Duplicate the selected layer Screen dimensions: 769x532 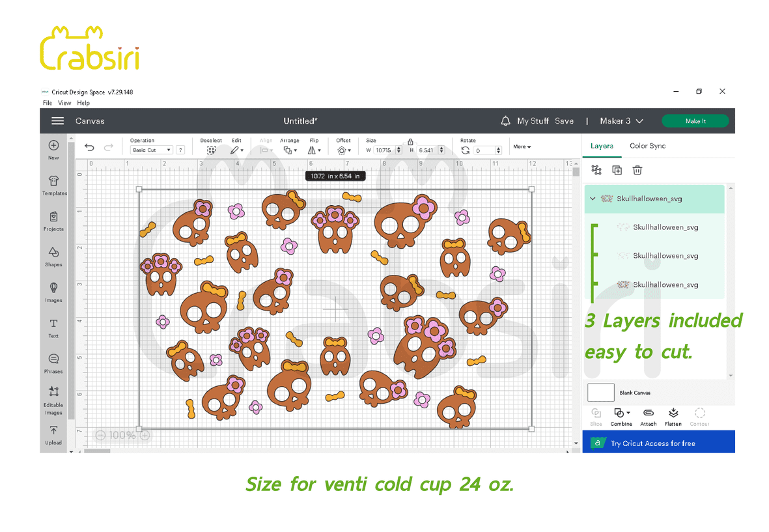pyautogui.click(x=617, y=170)
